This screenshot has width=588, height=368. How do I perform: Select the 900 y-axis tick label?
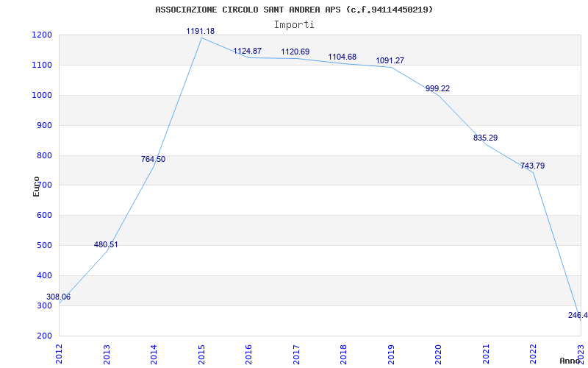44,125
